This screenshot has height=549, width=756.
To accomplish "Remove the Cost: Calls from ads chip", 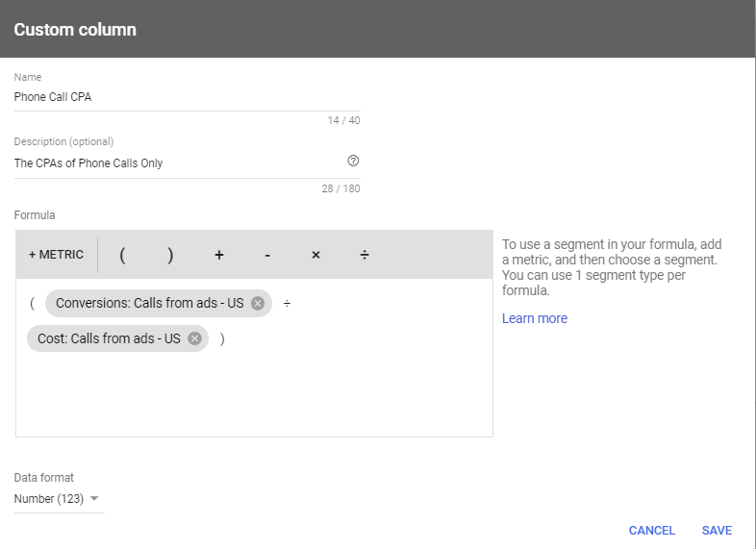I will point(195,338).
